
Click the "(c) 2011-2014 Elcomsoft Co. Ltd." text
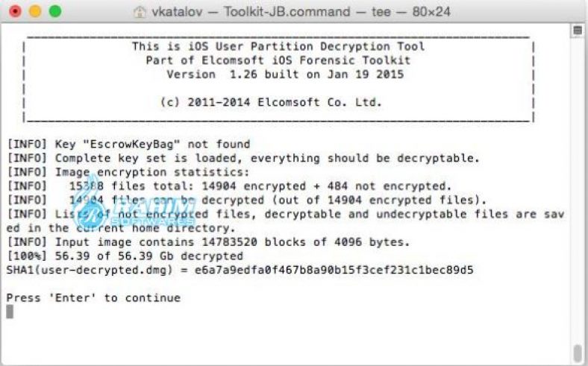tap(271, 103)
